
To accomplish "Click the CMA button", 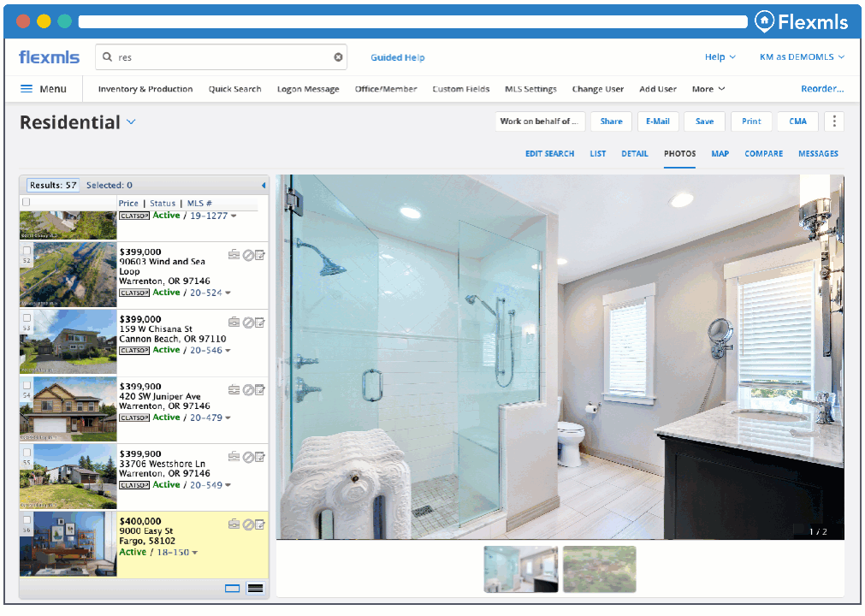I will point(797,121).
